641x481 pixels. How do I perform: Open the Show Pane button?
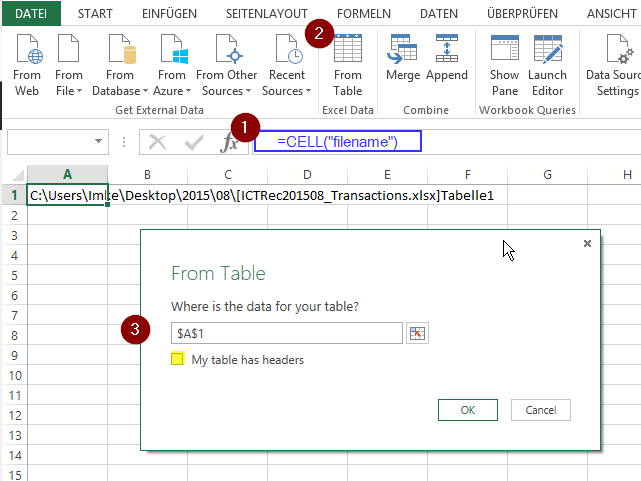click(x=504, y=65)
